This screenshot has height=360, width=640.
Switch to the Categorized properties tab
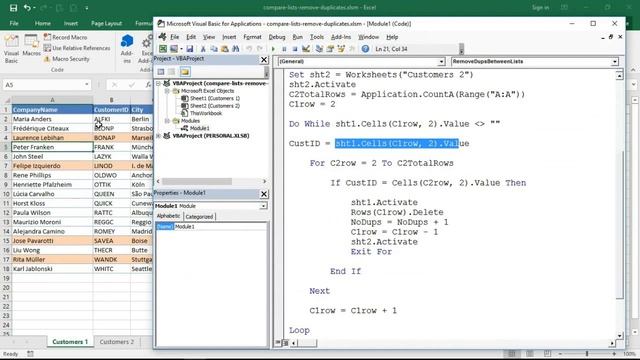pyautogui.click(x=199, y=216)
